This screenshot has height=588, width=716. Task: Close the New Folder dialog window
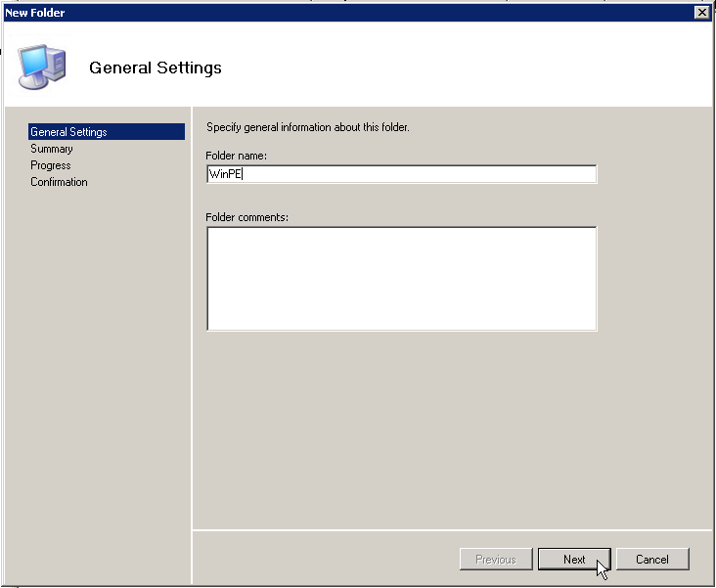pyautogui.click(x=701, y=12)
